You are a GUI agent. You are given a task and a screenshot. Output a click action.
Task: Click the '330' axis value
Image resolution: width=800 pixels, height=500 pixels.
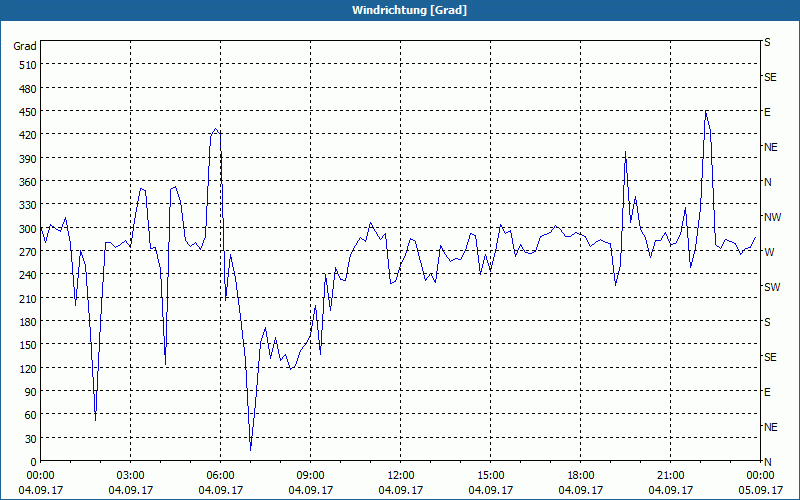(x=29, y=205)
